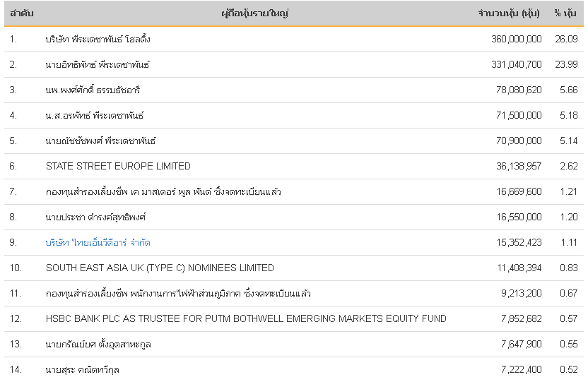This screenshot has width=588, height=382.
Task: Click share count 7,852,682
Action: point(522,318)
